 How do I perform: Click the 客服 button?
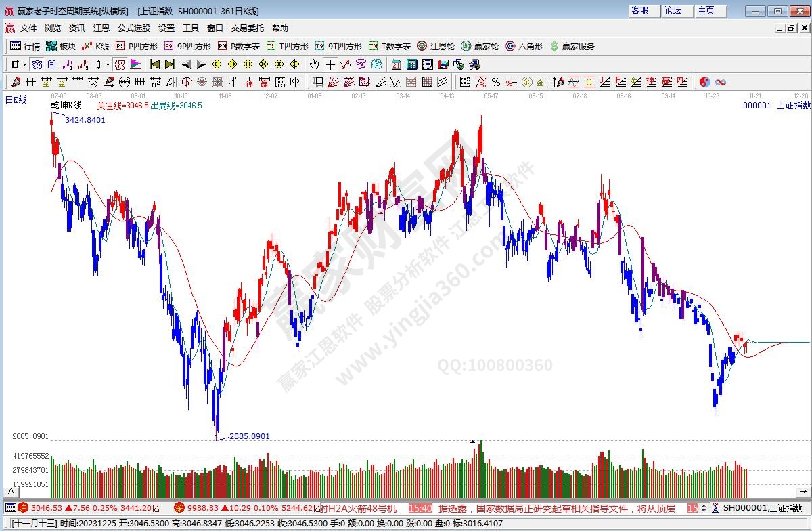pos(639,11)
